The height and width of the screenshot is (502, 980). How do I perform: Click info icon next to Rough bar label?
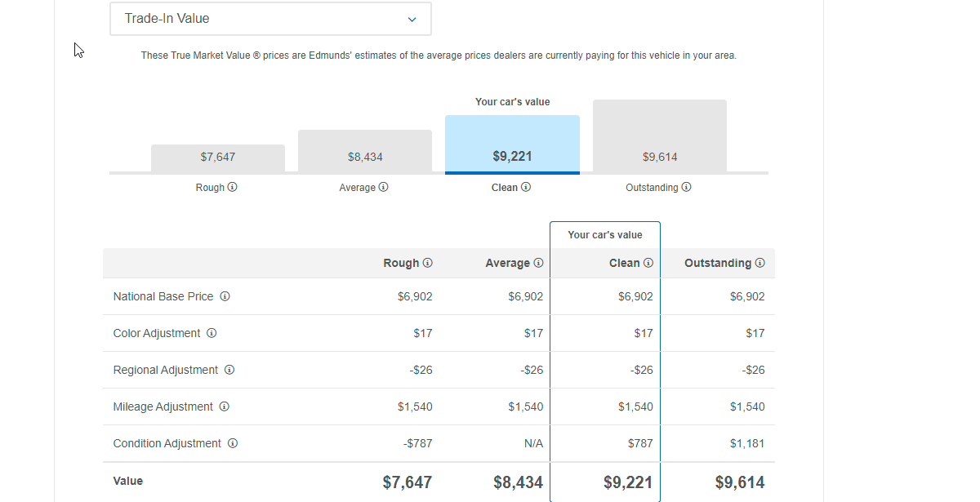(x=233, y=187)
